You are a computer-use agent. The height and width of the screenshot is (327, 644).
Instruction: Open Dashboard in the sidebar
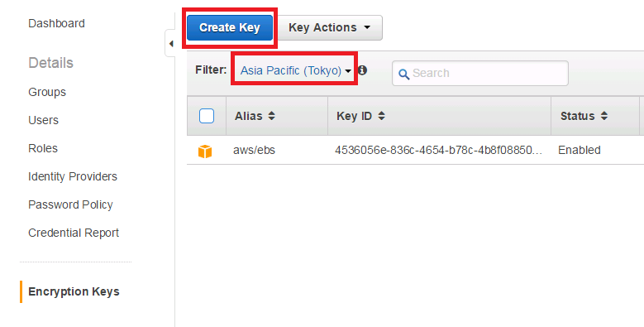click(x=56, y=23)
